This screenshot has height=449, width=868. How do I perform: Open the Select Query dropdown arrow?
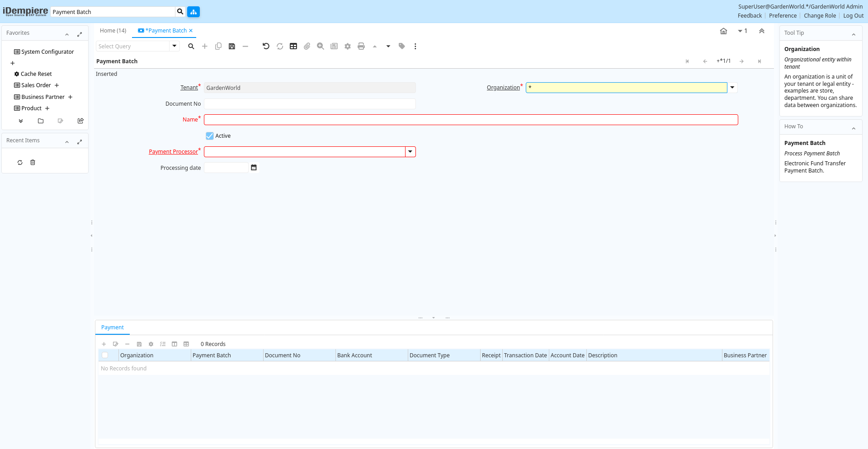174,46
